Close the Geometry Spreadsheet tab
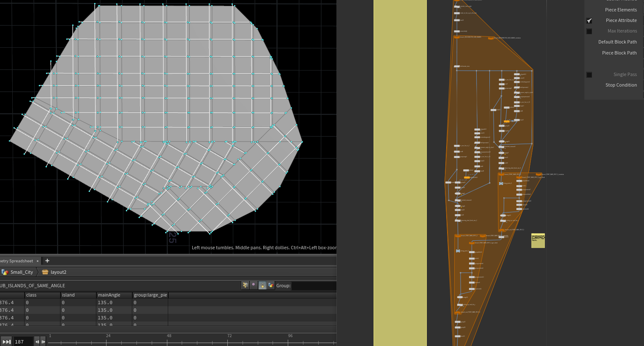Image resolution: width=644 pixels, height=346 pixels. coord(37,261)
